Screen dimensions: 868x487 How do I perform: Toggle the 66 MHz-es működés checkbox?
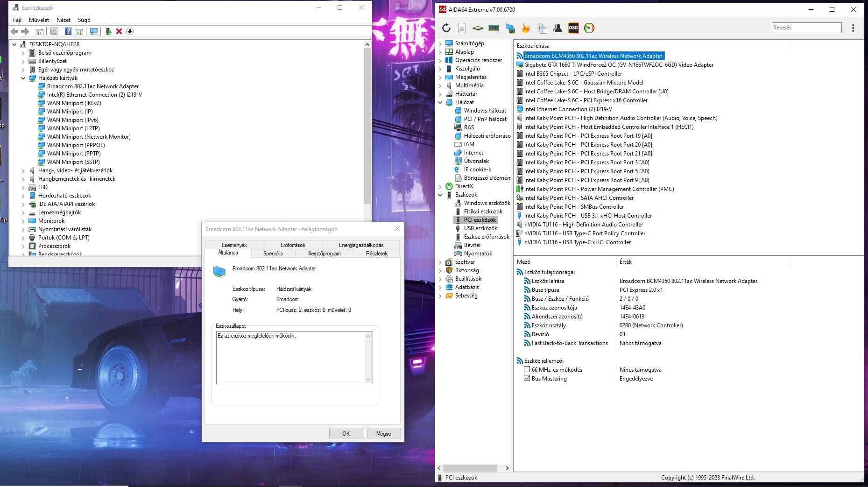[527, 369]
